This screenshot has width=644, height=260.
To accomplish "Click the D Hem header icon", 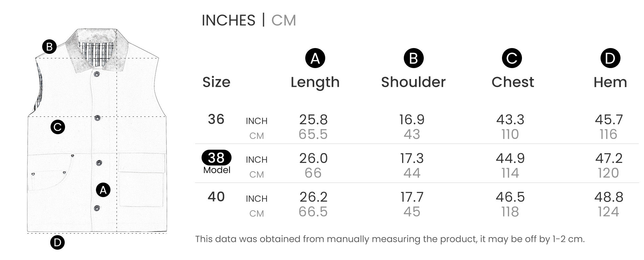I will coord(610,58).
